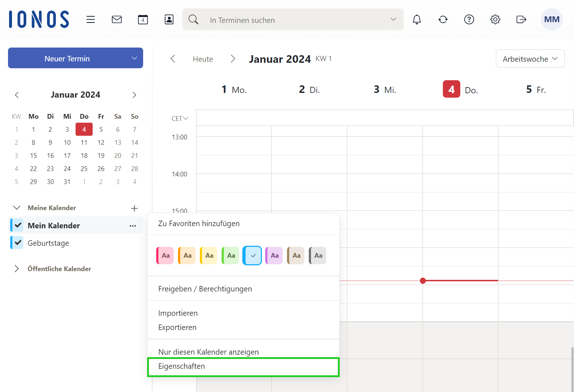
Task: Open the mail app icon
Action: coord(117,20)
